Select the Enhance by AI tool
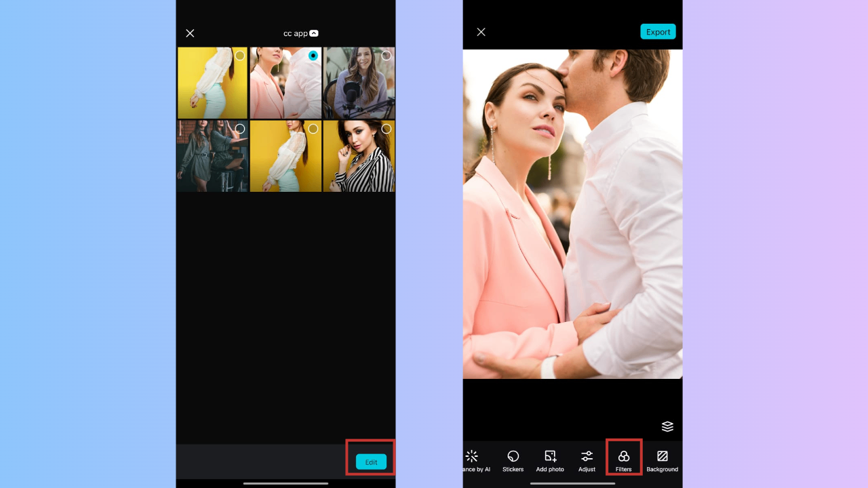Viewport: 868px width, 488px height. [x=476, y=460]
